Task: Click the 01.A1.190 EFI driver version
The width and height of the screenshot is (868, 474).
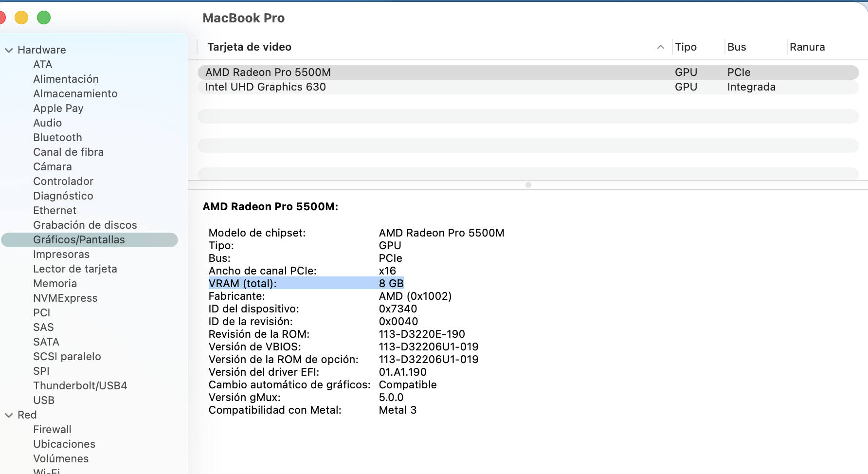Action: click(x=403, y=372)
